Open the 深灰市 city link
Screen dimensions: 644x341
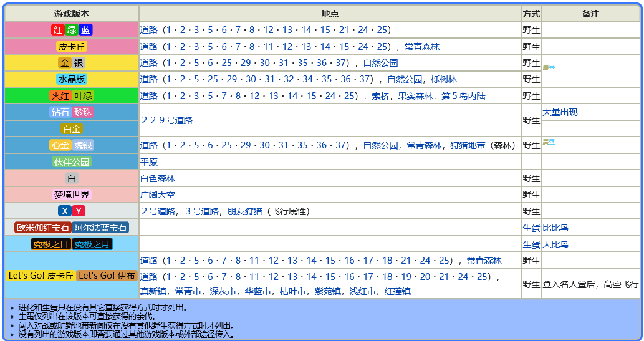click(x=223, y=291)
